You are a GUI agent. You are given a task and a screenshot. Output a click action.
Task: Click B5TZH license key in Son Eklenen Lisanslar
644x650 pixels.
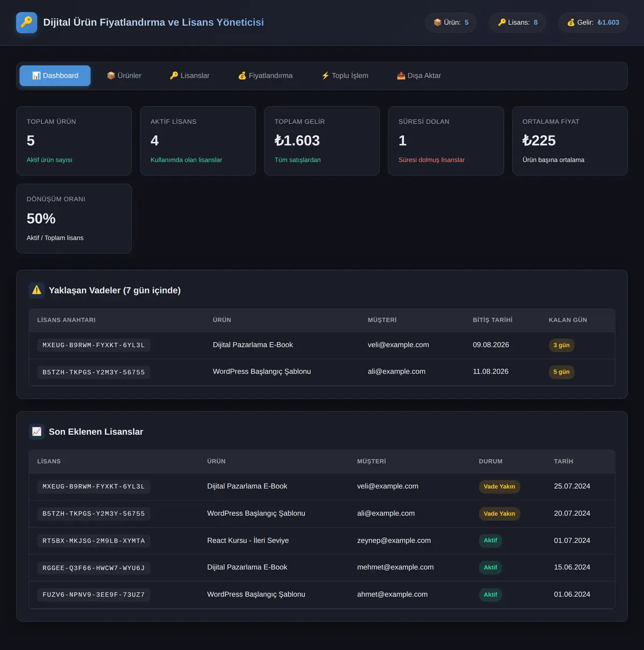(94, 514)
